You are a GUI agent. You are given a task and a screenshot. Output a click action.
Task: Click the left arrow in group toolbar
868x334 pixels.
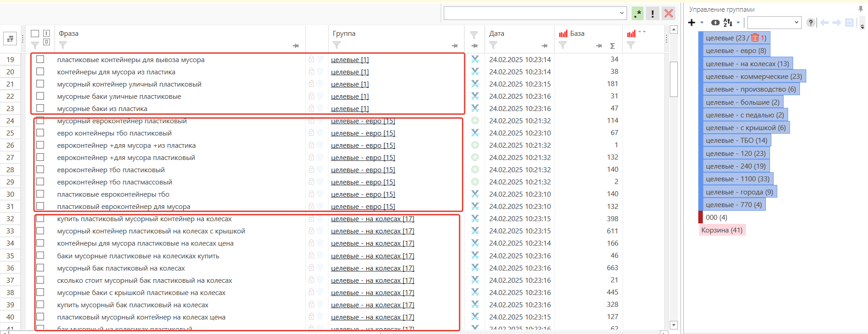point(824,23)
